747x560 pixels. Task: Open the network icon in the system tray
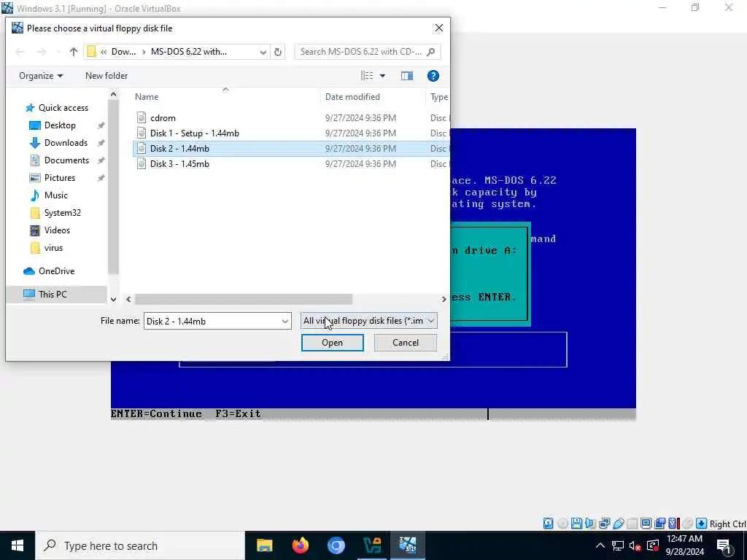(x=618, y=545)
